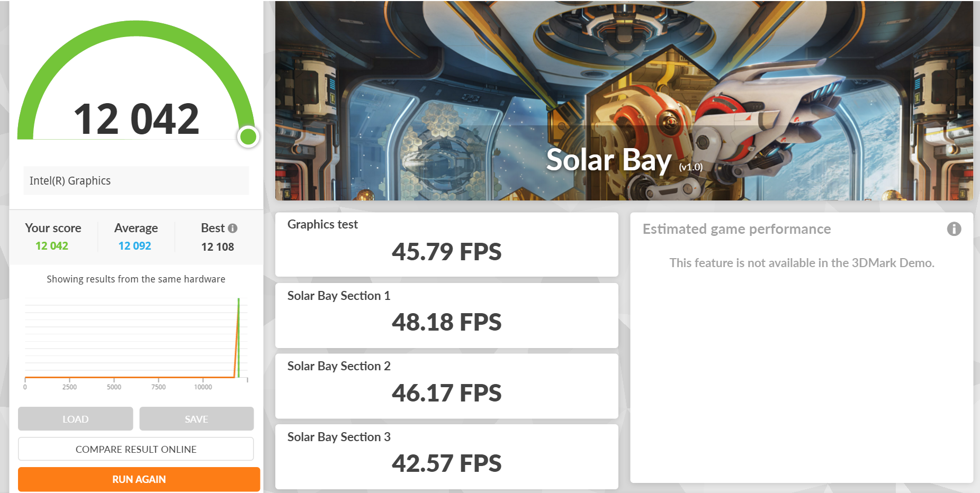Click the Your score value 12 042

click(52, 246)
